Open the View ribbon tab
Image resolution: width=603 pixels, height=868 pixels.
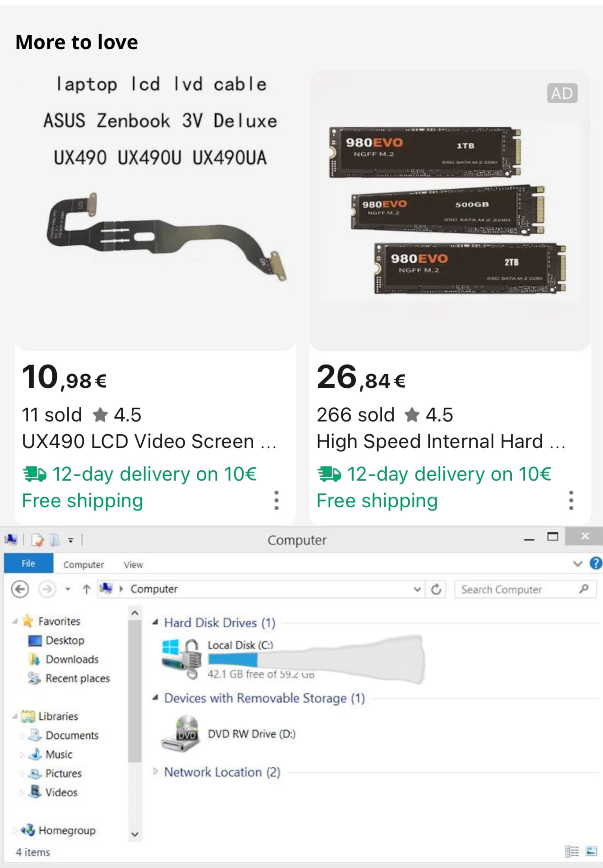tap(133, 565)
